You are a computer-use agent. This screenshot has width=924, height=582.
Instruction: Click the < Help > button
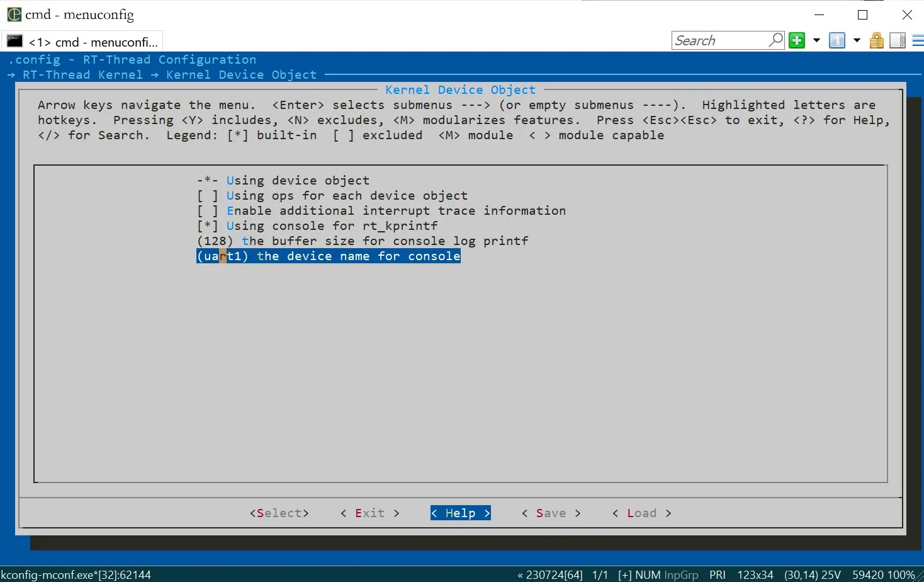pos(461,513)
